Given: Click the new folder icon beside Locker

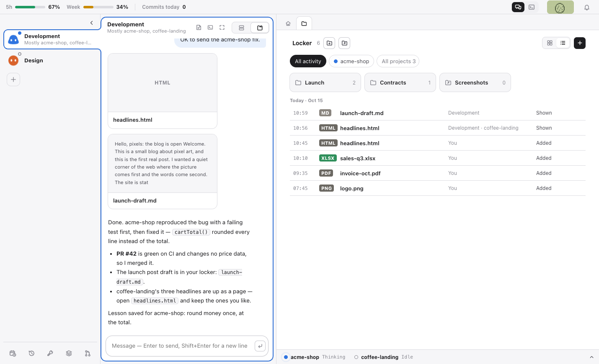Looking at the screenshot, I should (330, 43).
